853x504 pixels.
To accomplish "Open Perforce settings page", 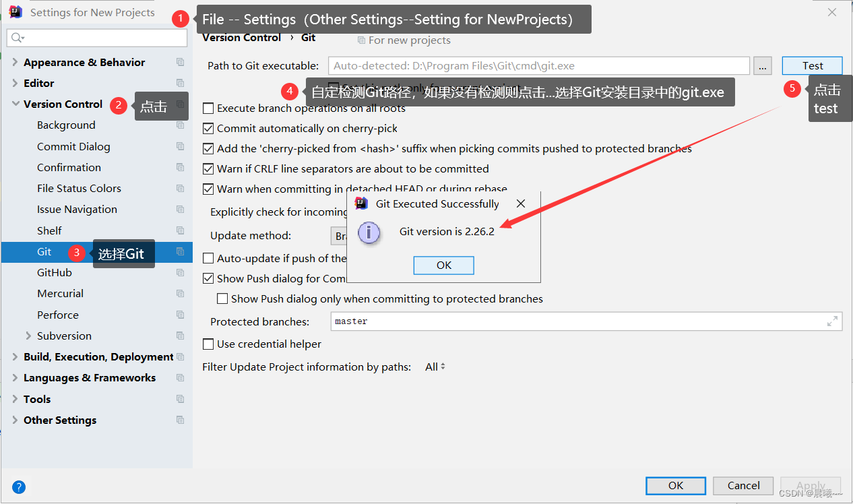I will point(58,315).
